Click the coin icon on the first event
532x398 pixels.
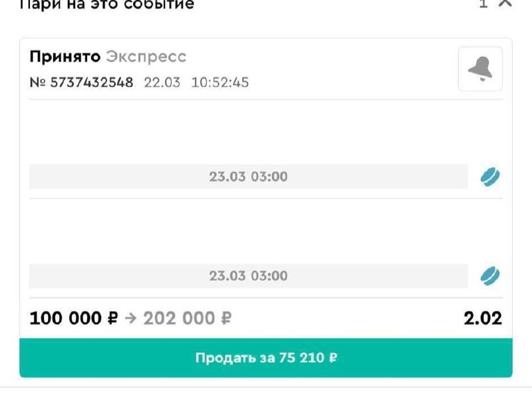490,177
